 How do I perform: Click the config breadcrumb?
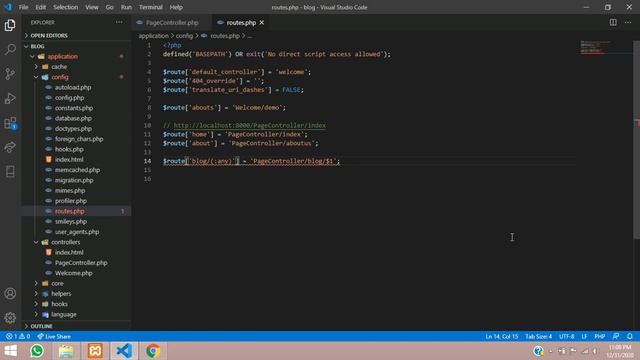pos(184,36)
